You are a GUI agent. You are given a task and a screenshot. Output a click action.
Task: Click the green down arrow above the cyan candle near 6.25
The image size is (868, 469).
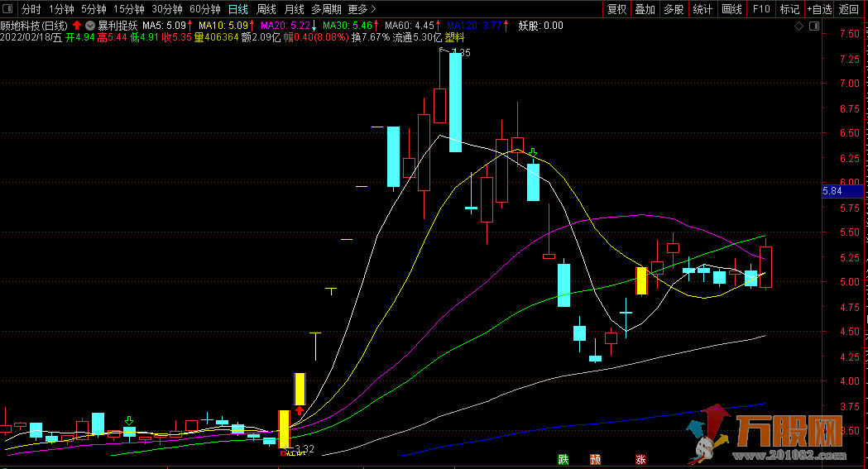[x=534, y=153]
